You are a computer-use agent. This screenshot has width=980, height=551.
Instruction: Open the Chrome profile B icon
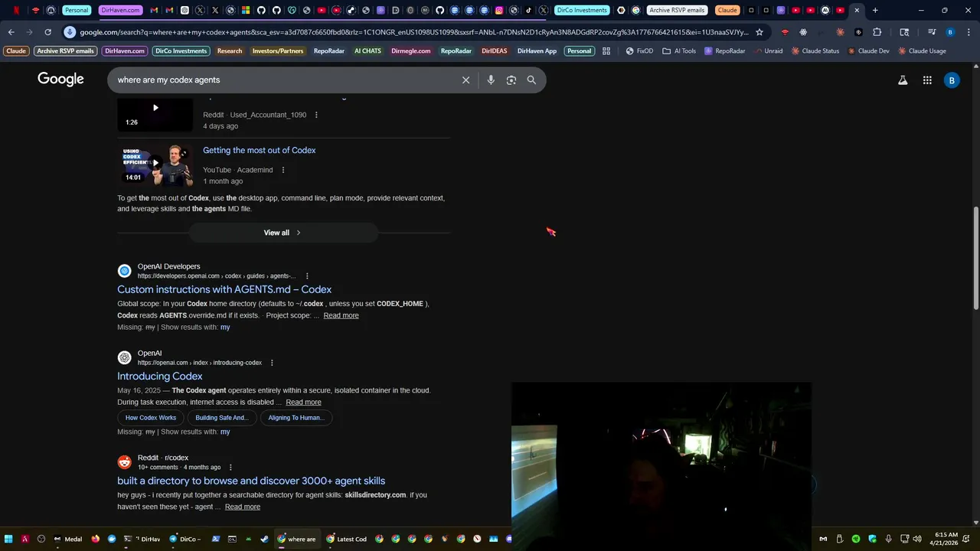950,32
